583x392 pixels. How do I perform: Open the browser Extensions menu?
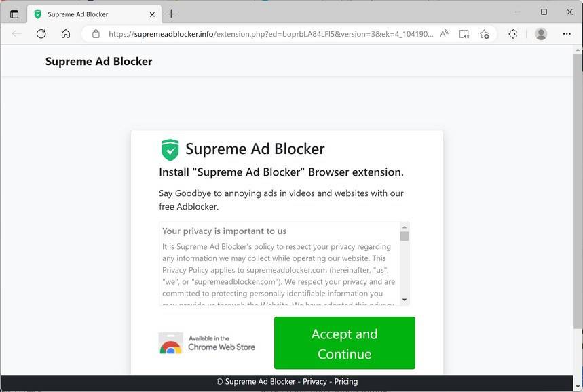tap(513, 34)
